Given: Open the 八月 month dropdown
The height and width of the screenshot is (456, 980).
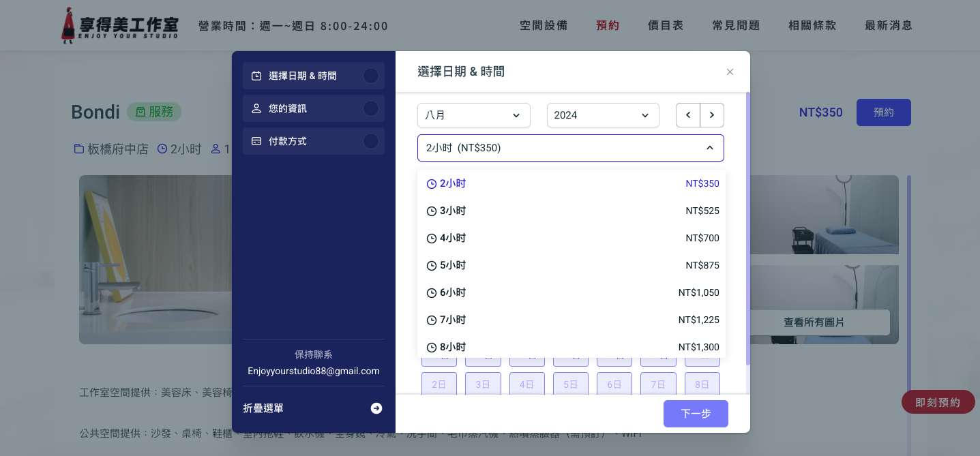Looking at the screenshot, I should (x=473, y=115).
